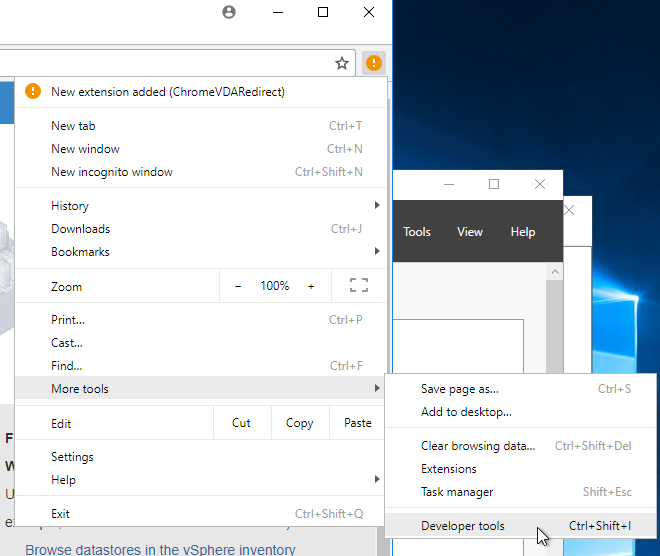This screenshot has width=660, height=556.
Task: Click the Cut button
Action: click(242, 423)
